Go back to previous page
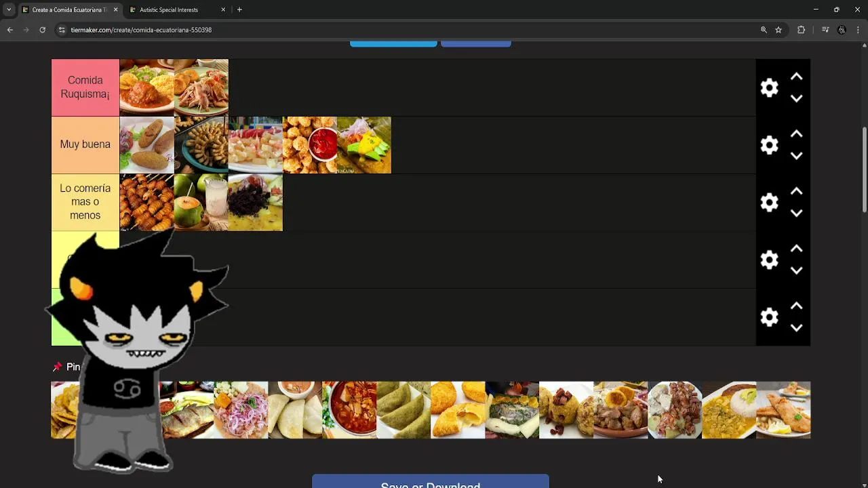Image resolution: width=868 pixels, height=488 pixels. click(x=9, y=30)
